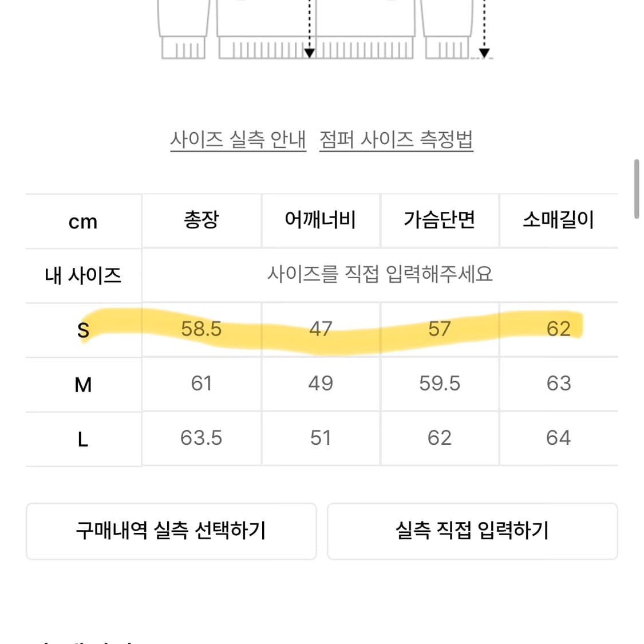Select the 64 sleeve length for size L
Viewport: 644px width, 644px height.
tap(559, 438)
